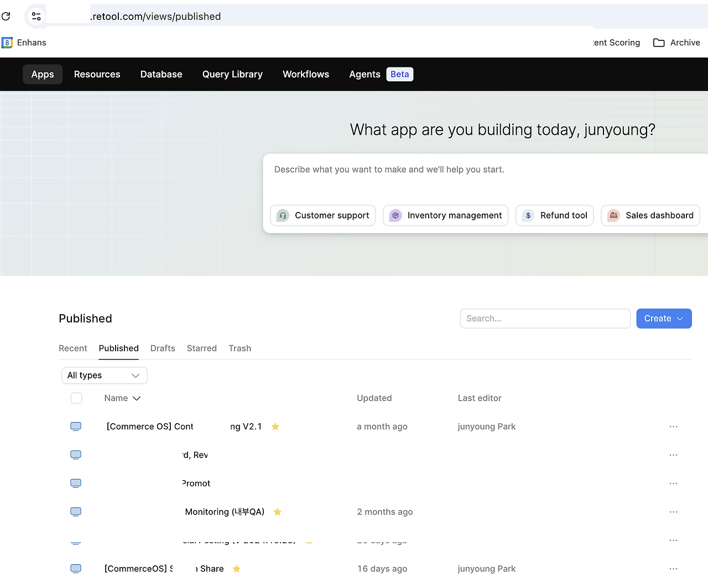708x588 pixels.
Task: Open the All types filter dropdown
Action: [x=105, y=376]
